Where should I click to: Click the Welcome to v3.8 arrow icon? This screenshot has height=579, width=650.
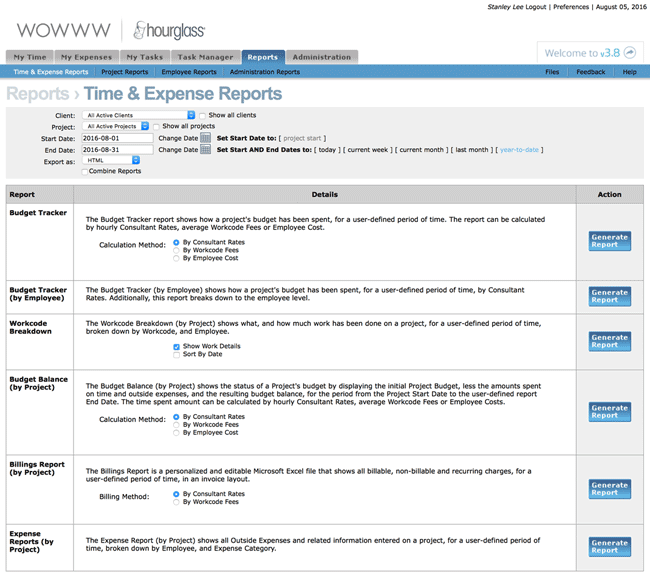[x=630, y=53]
